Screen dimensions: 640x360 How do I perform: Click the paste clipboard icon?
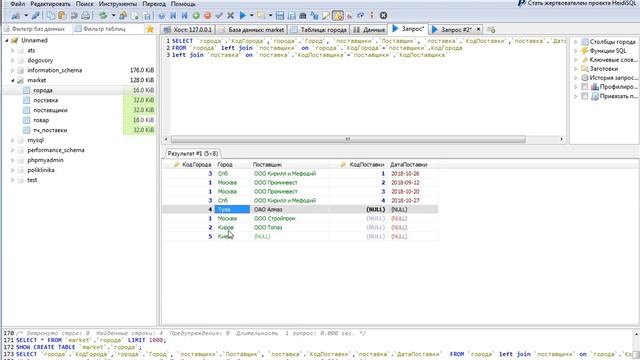[62, 16]
